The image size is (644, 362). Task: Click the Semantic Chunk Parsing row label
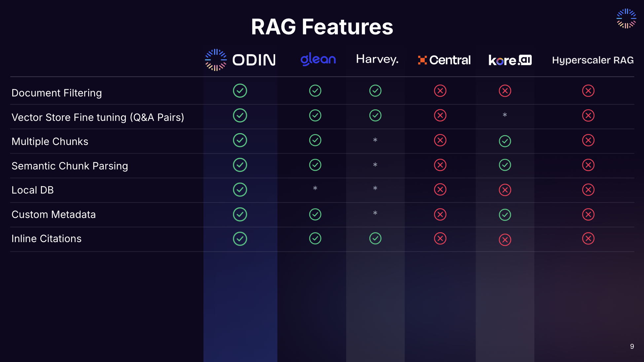(70, 166)
